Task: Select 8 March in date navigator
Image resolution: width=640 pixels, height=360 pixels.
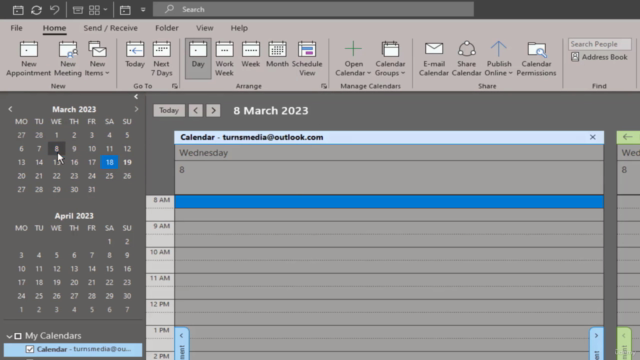Action: click(56, 149)
